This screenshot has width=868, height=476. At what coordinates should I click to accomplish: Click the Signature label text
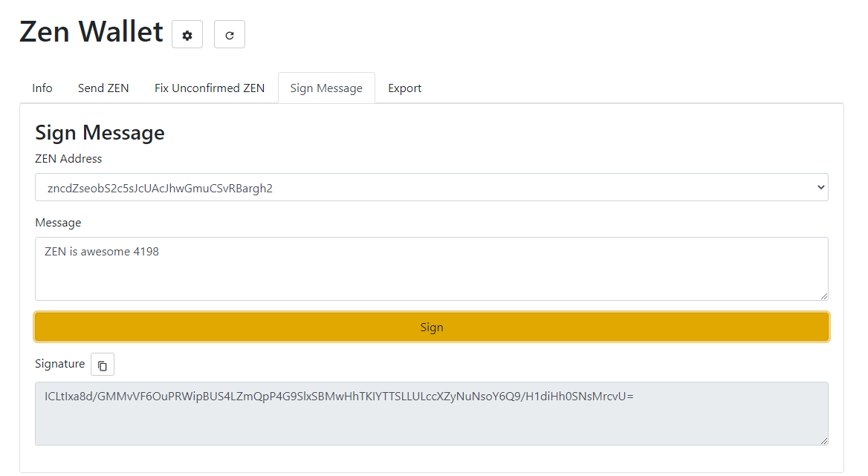point(59,364)
